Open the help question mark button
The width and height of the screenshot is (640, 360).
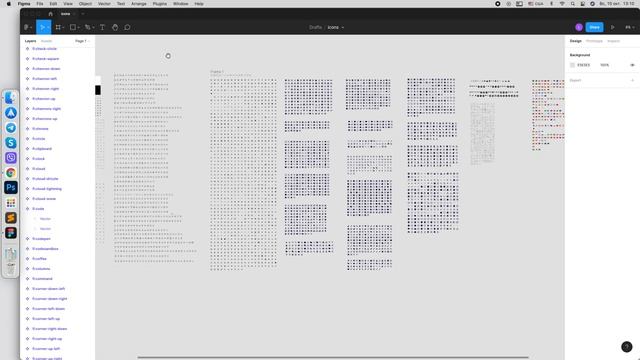tap(627, 347)
